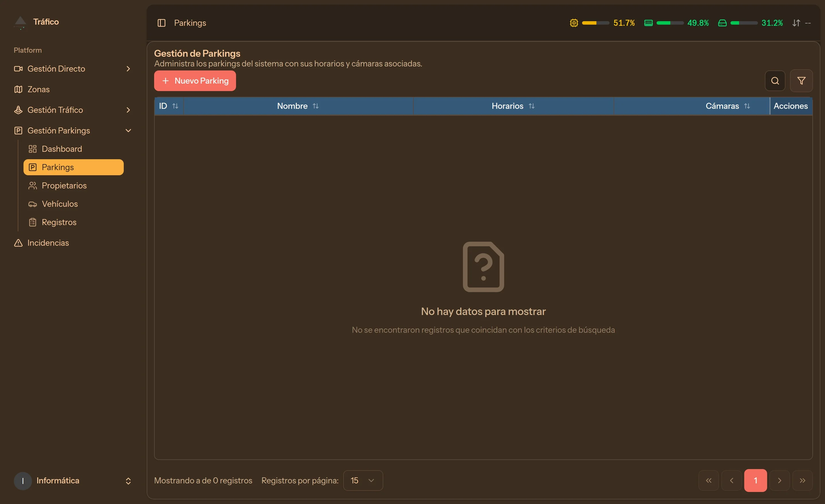
Task: Click the empty-state document question icon
Action: pyautogui.click(x=484, y=267)
